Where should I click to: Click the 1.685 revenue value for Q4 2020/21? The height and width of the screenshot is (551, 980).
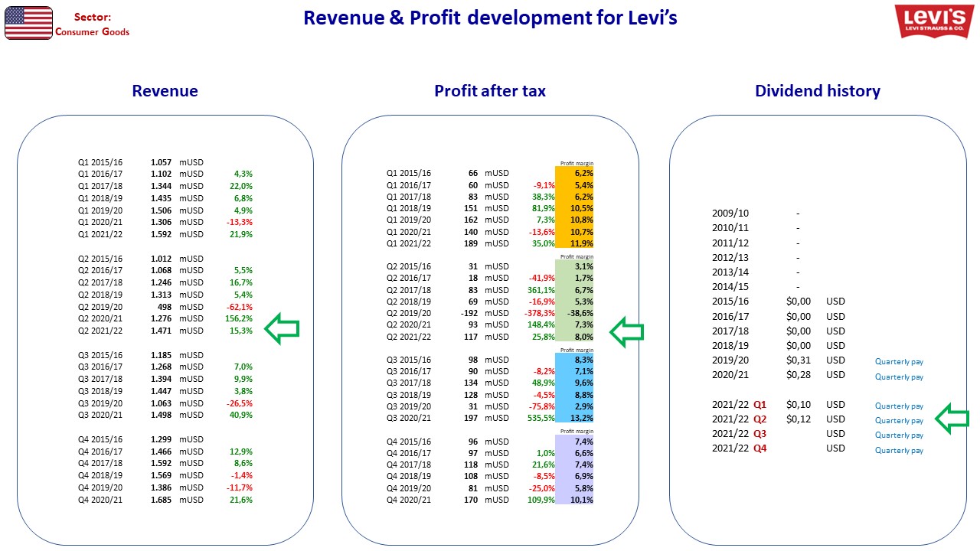coord(161,500)
